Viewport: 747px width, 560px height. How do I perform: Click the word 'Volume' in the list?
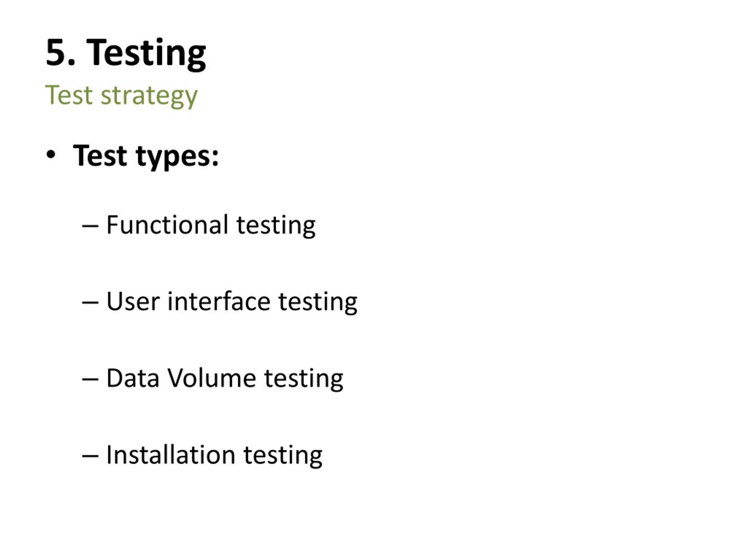pos(212,378)
